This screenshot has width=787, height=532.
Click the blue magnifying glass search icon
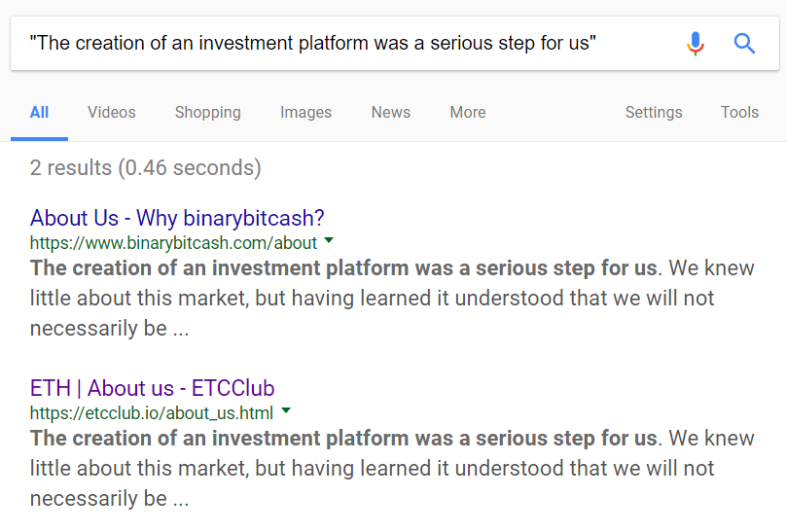pos(744,43)
